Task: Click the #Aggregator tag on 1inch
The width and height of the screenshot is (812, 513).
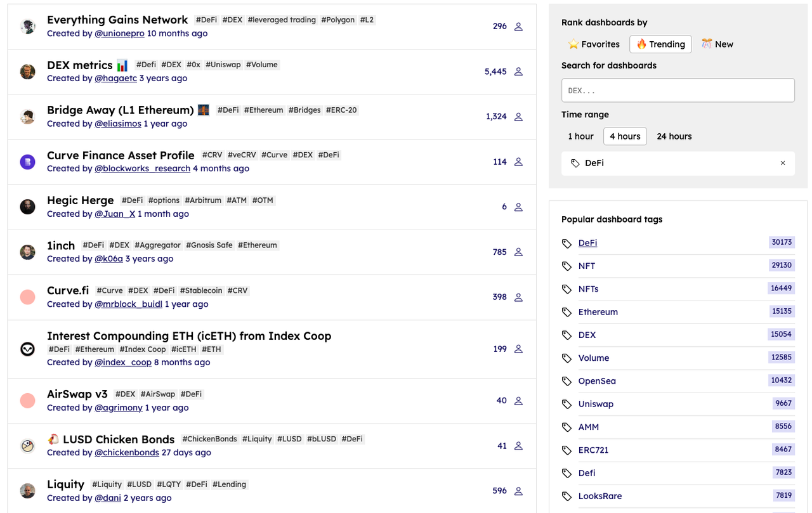Action: tap(157, 245)
